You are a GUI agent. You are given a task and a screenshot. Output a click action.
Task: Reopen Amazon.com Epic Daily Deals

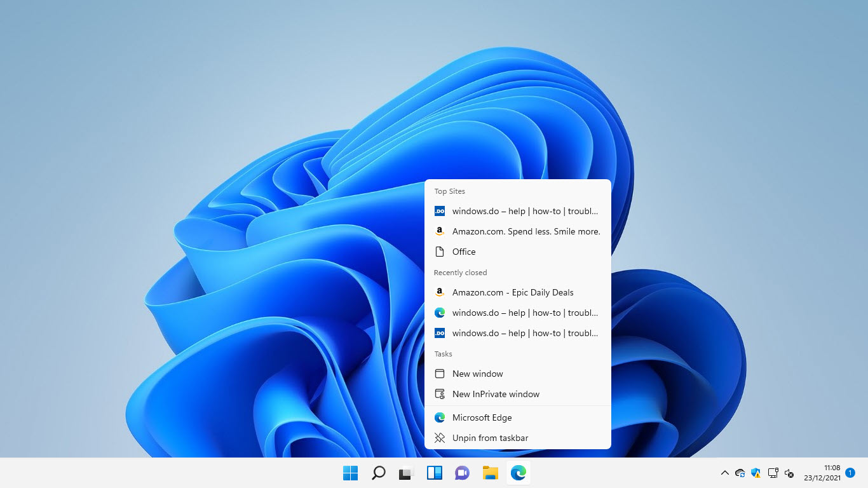click(x=512, y=292)
